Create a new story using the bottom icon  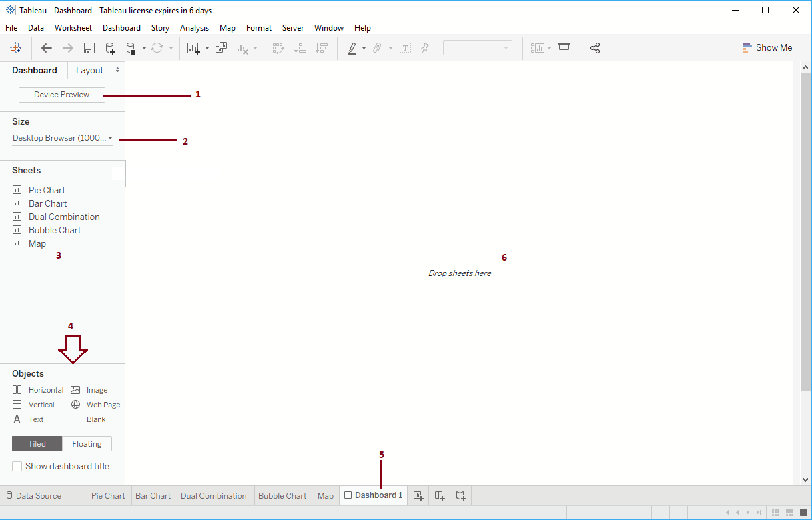point(460,495)
